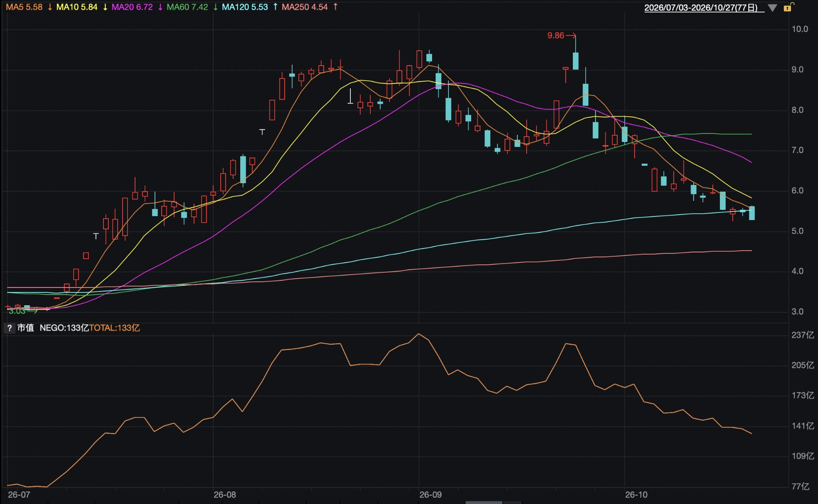Select the MA20 6.72 indicator label
Screen dimensions: 818x504
132,7
